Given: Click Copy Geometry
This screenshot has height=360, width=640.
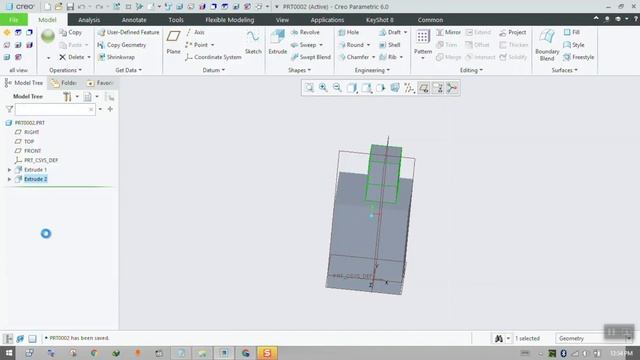Looking at the screenshot, I should pos(122,45).
